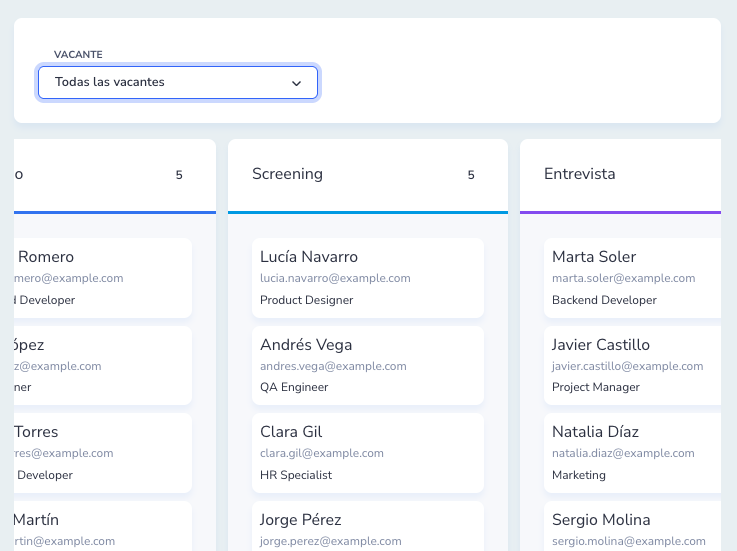
Task: Select Jorge Pérez's candidate card
Action: 367,527
